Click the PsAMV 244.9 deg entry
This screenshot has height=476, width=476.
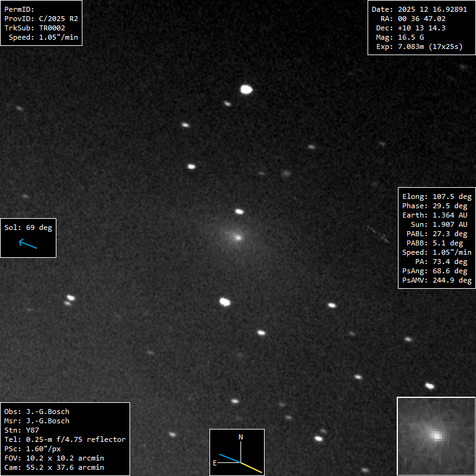[436, 280]
